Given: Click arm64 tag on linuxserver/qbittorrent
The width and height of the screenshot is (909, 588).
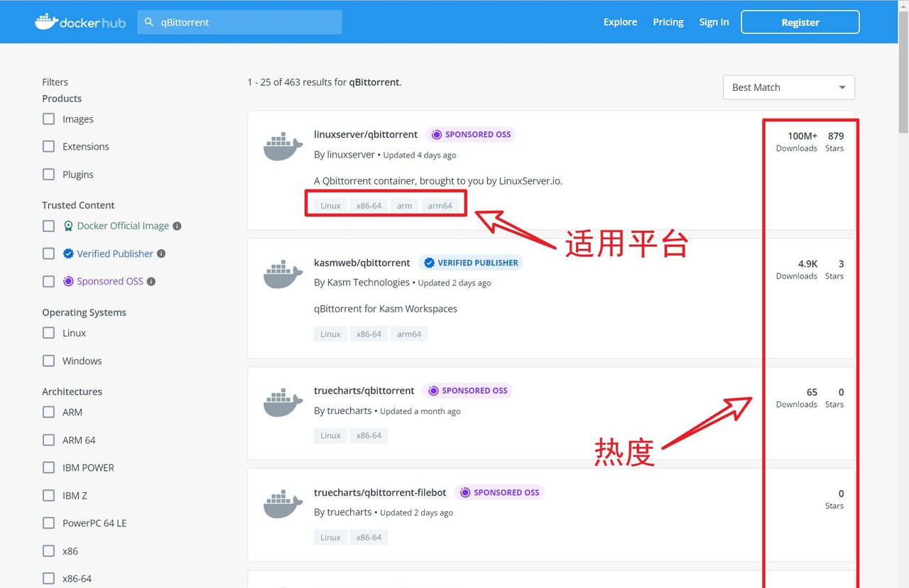Looking at the screenshot, I should [440, 206].
